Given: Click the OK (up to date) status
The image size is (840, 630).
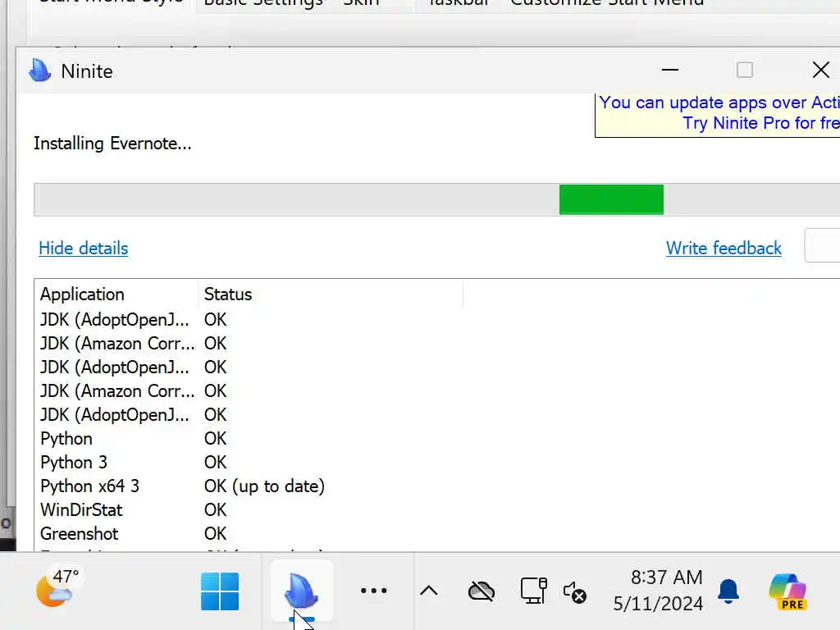Looking at the screenshot, I should pos(264,486).
